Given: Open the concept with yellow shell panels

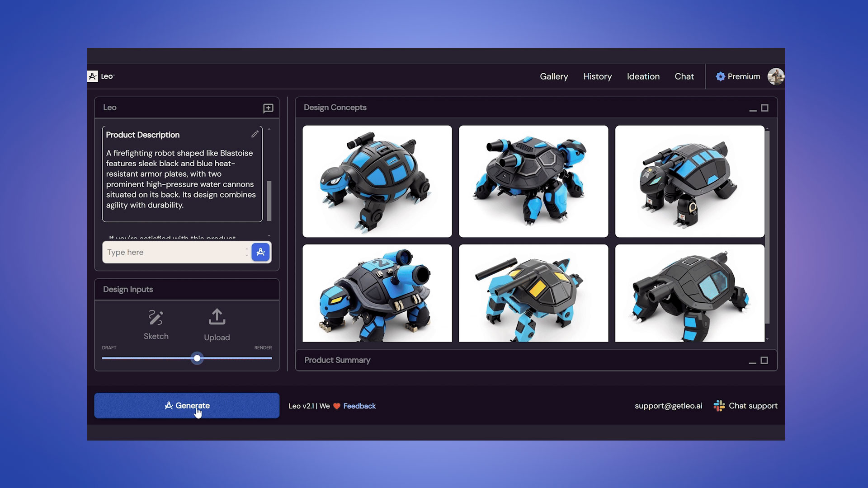Looking at the screenshot, I should [x=533, y=293].
